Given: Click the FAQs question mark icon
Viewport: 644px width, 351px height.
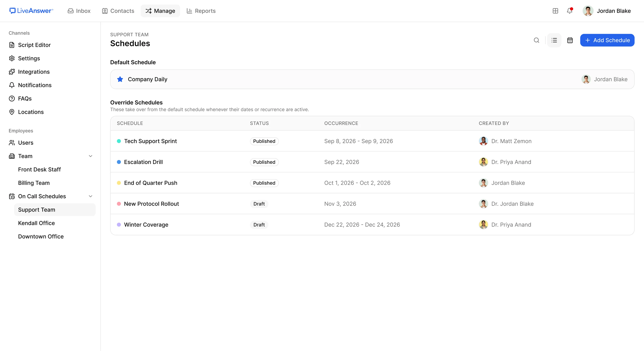Looking at the screenshot, I should pos(12,99).
